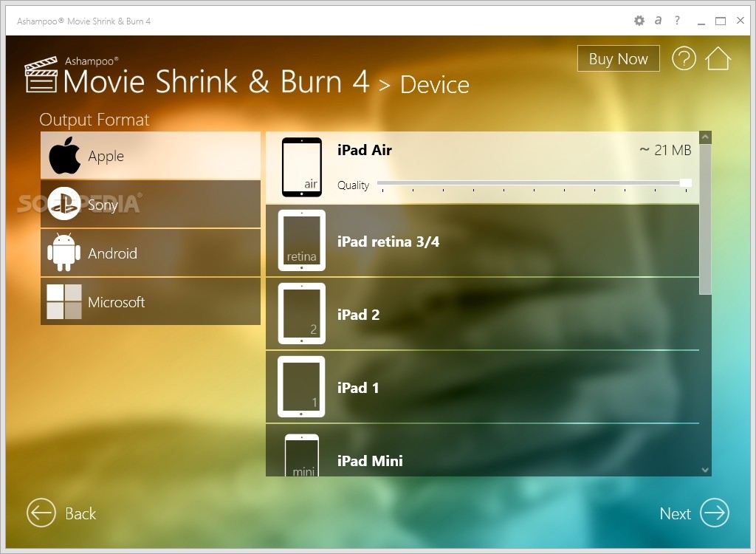This screenshot has height=554, width=756.
Task: Choose iPad Mini device
Action: [482, 451]
